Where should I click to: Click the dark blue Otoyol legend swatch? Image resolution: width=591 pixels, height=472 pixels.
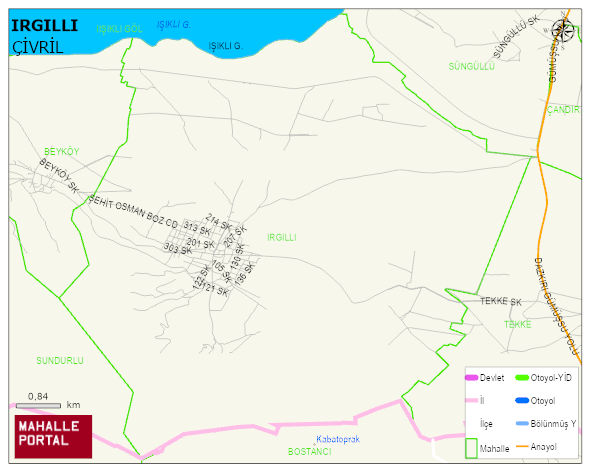pyautogui.click(x=522, y=400)
